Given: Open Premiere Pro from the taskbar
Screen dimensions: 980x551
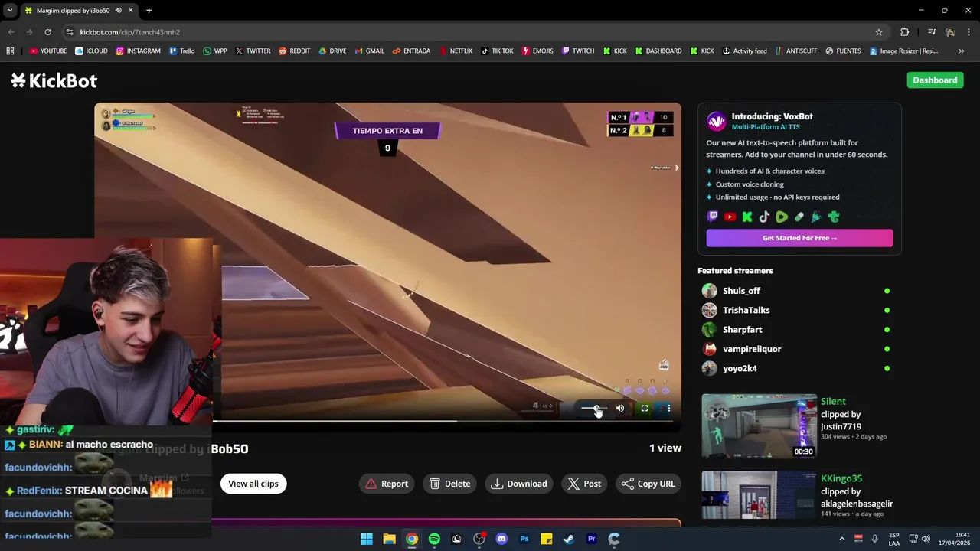Looking at the screenshot, I should (x=592, y=540).
